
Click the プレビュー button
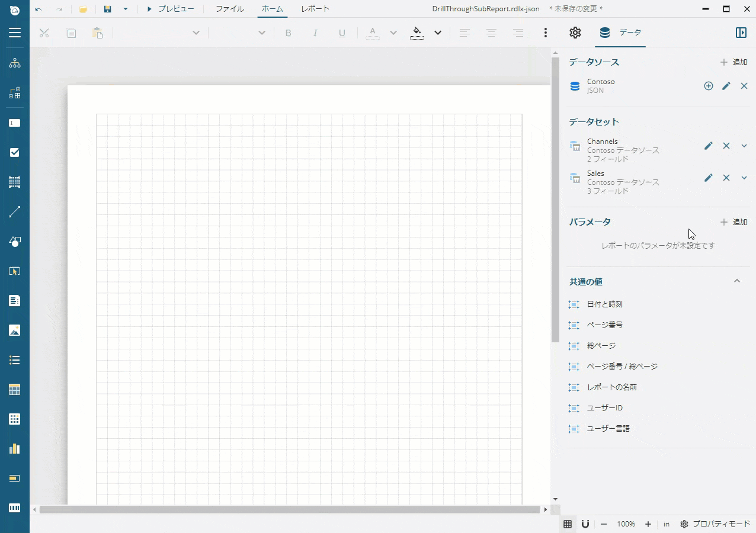[171, 9]
